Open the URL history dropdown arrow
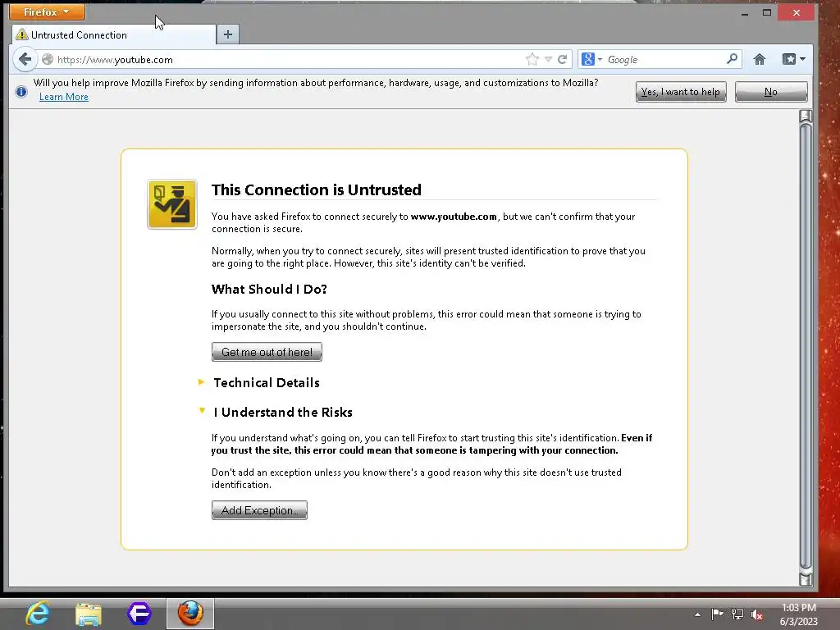The height and width of the screenshot is (630, 840). pyautogui.click(x=549, y=59)
